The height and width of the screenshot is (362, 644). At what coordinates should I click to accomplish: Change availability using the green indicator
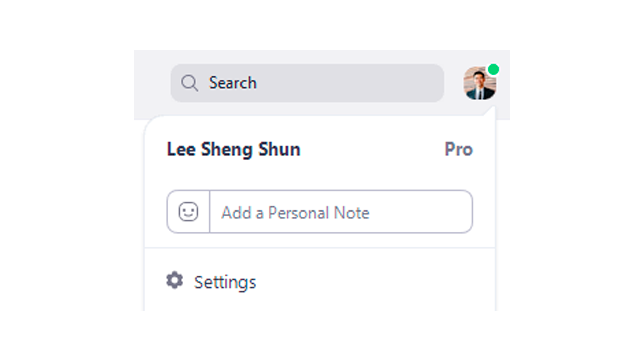[493, 69]
